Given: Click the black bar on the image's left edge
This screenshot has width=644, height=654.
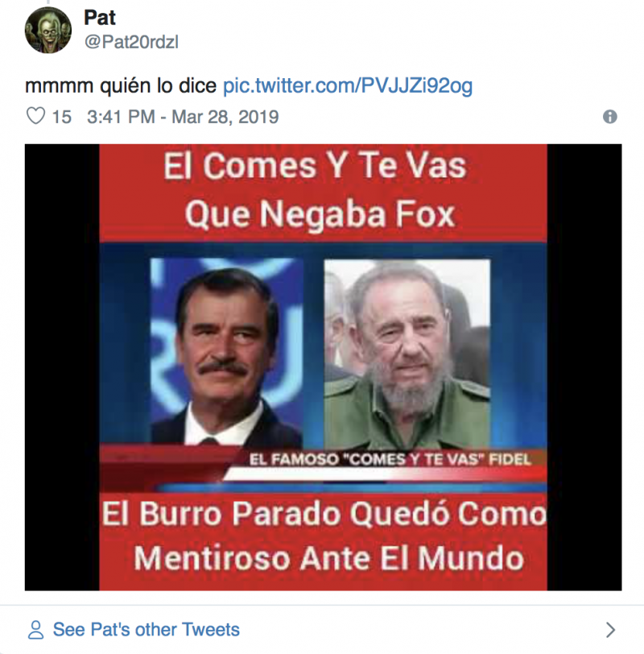Looking at the screenshot, I should (62, 367).
